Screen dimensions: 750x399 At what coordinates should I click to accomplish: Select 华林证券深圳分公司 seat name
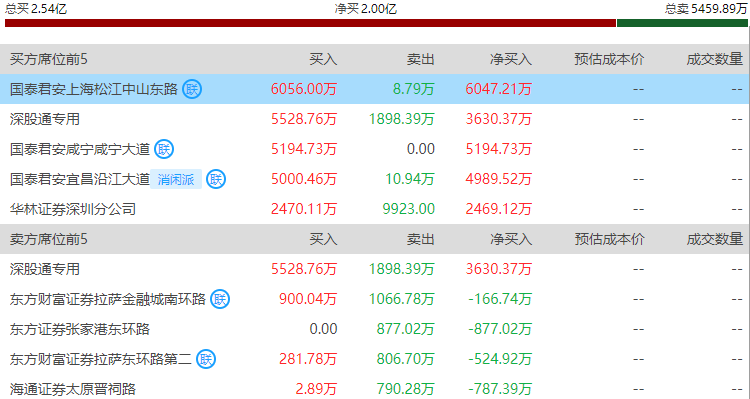73,209
